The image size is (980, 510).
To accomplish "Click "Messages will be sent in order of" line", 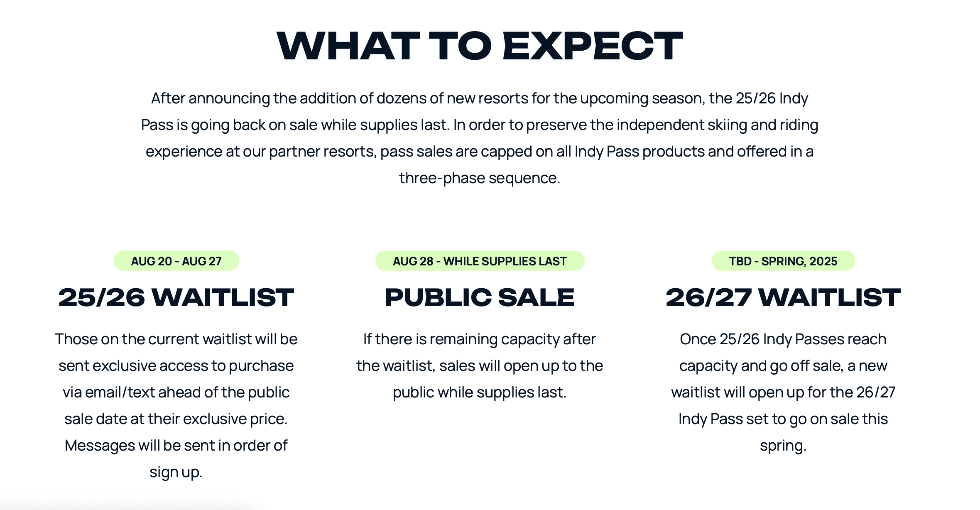I will 176,446.
